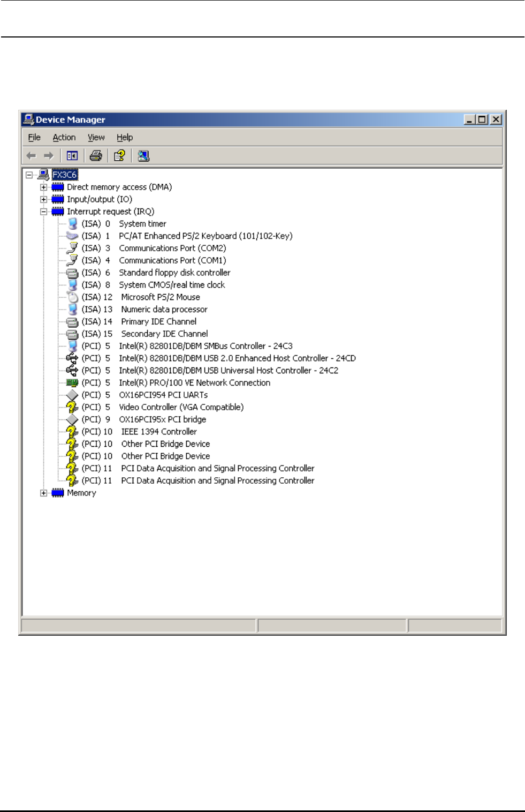Select last PCI Data Acquisition Controller row

[x=198, y=481]
